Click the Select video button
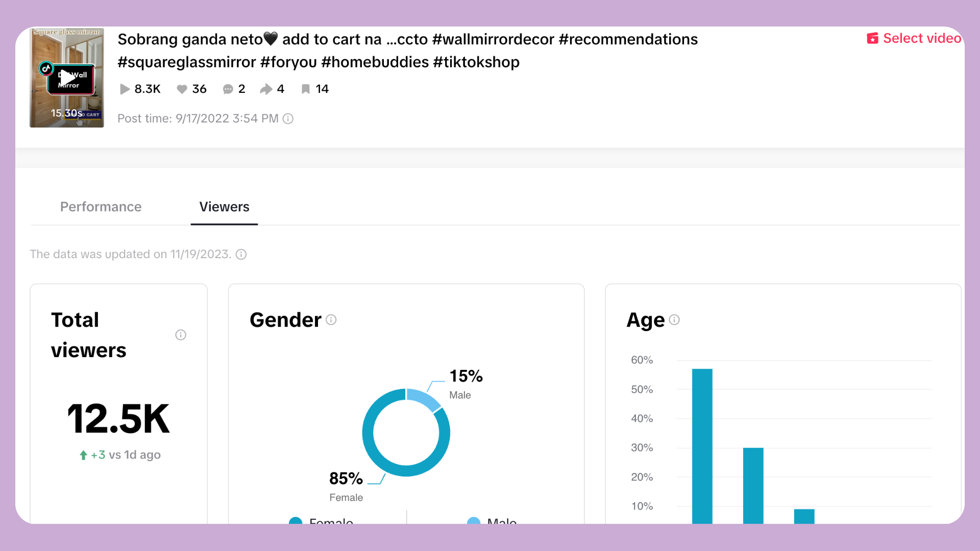The width and height of the screenshot is (980, 551). 921,38
